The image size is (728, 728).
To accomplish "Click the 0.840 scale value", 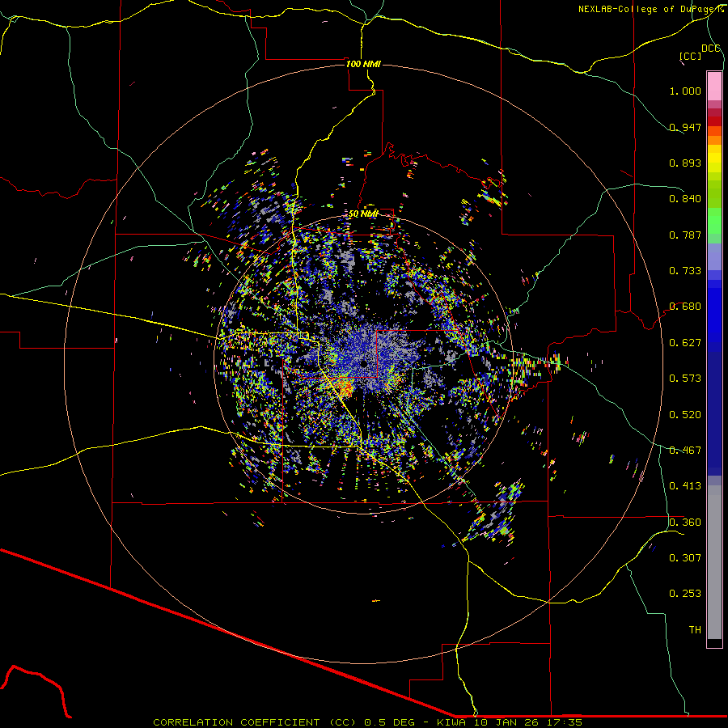I will pos(685,199).
